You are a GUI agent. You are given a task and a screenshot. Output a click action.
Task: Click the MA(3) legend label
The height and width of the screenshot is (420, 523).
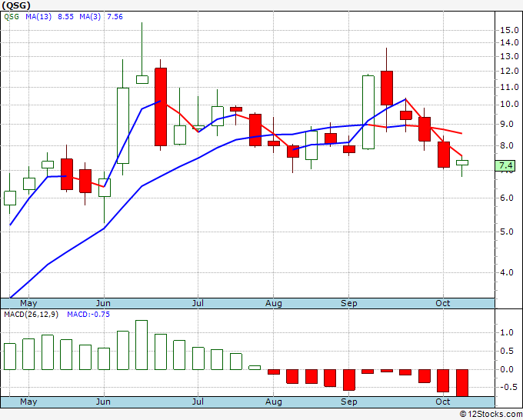pyautogui.click(x=90, y=17)
